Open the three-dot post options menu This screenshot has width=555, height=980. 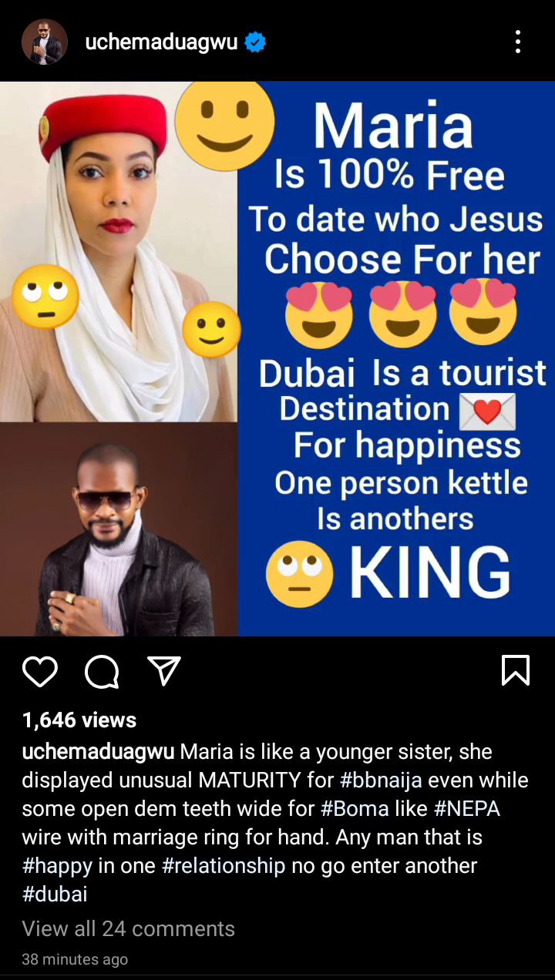[x=518, y=42]
